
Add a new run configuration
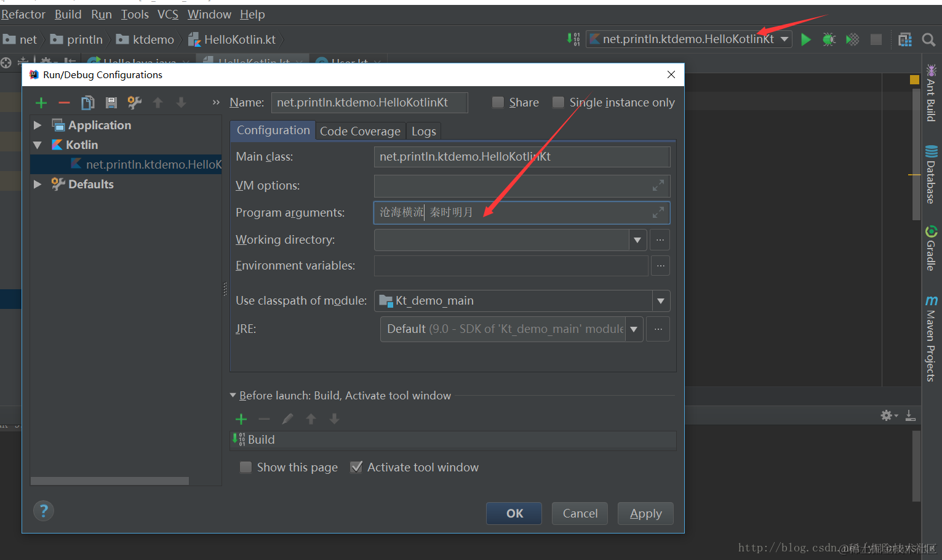[41, 103]
